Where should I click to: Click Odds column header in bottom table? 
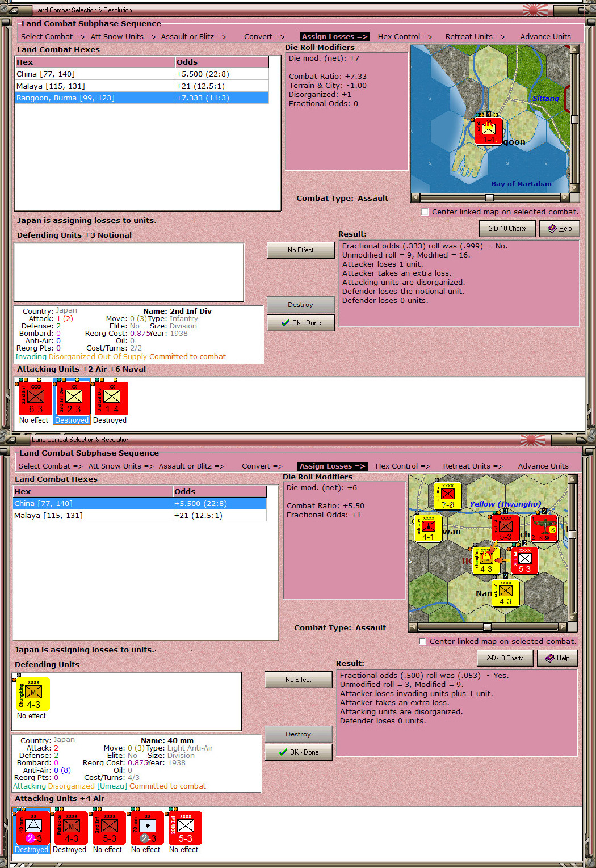point(219,492)
